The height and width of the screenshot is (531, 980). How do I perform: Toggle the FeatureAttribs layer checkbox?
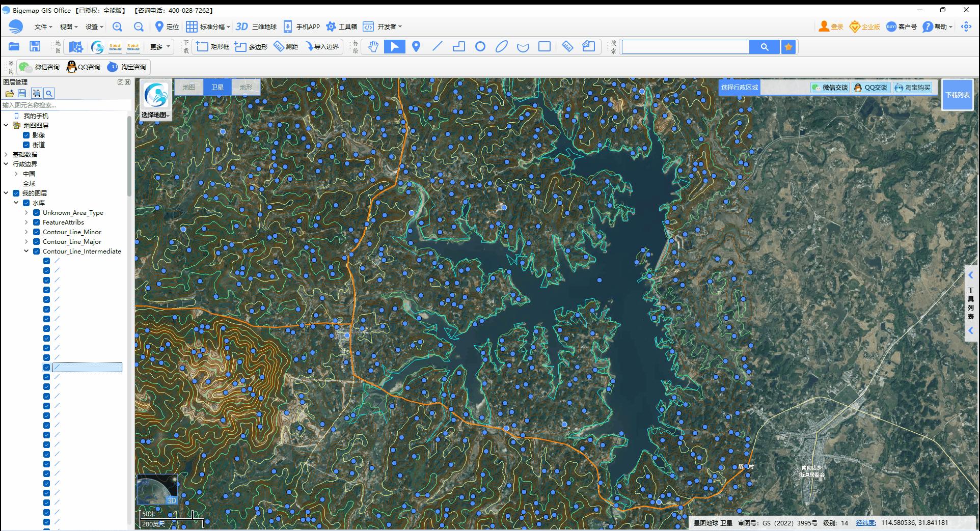(37, 222)
